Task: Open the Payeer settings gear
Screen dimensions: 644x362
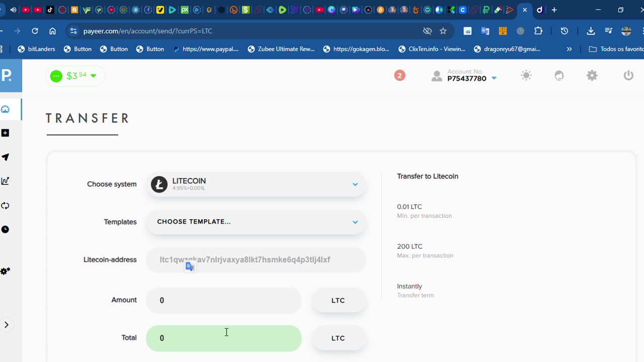Action: pos(592,75)
